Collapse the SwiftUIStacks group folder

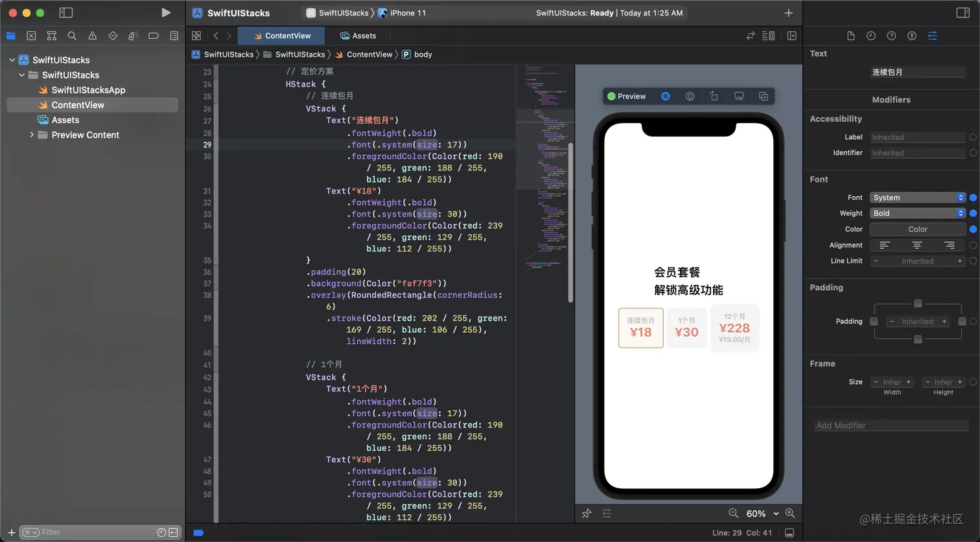21,74
